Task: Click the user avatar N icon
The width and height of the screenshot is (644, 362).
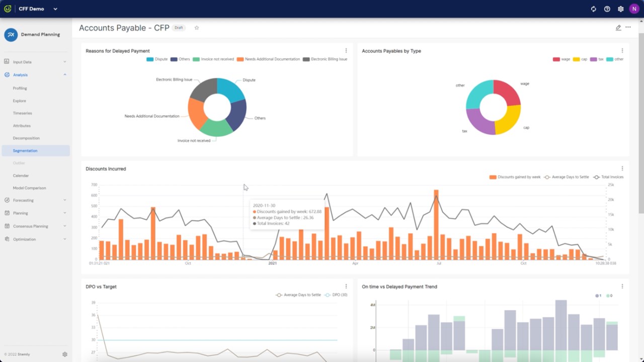Action: point(633,9)
